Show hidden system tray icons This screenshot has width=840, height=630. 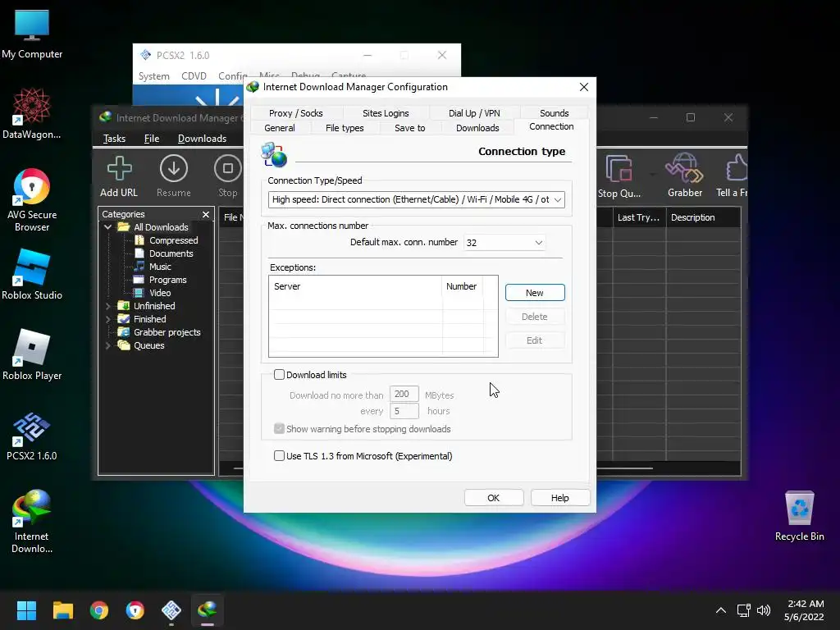pyautogui.click(x=721, y=610)
